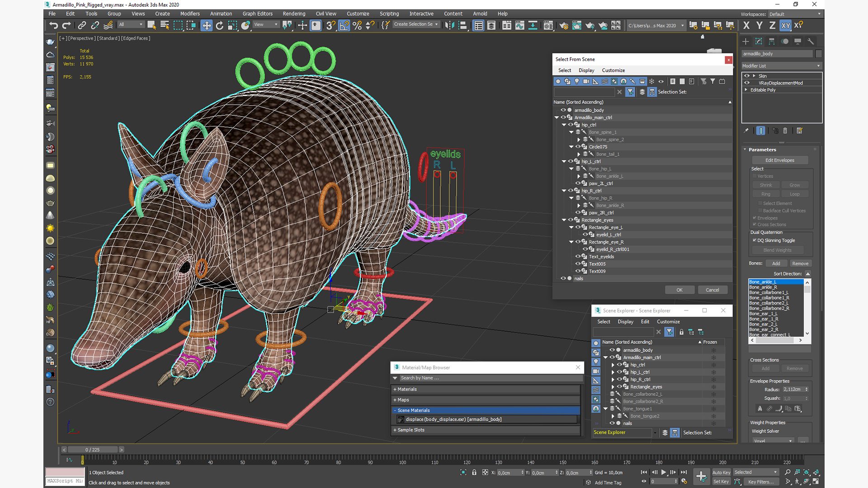Restrict to X axis
This screenshot has width=868, height=488.
[x=746, y=25]
